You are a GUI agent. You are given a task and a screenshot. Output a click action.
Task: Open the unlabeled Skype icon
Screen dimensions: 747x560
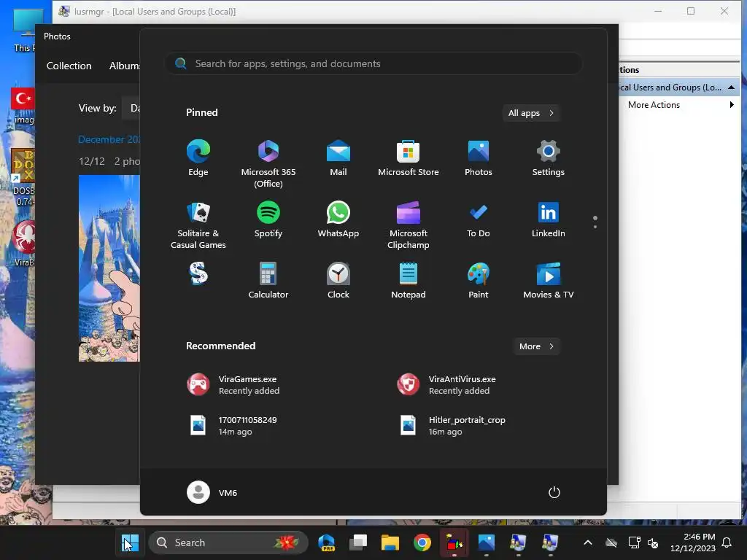point(198,274)
